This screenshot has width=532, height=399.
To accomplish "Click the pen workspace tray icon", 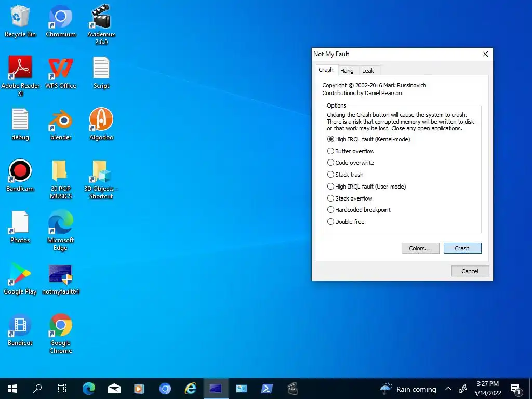I will (x=463, y=389).
